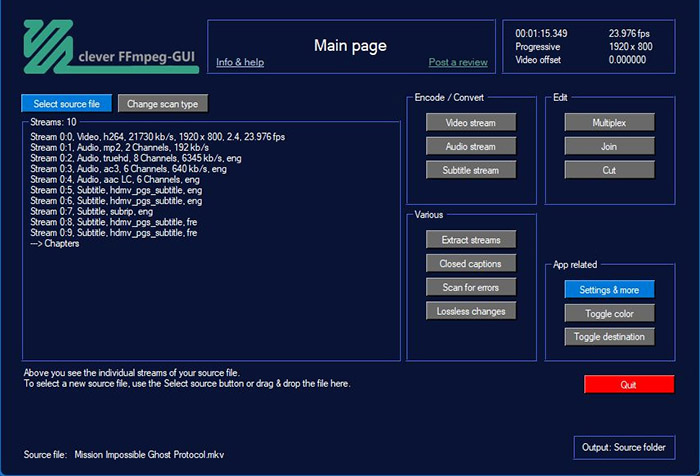Click the Output: Source folder box
The height and width of the screenshot is (476, 700).
(624, 447)
